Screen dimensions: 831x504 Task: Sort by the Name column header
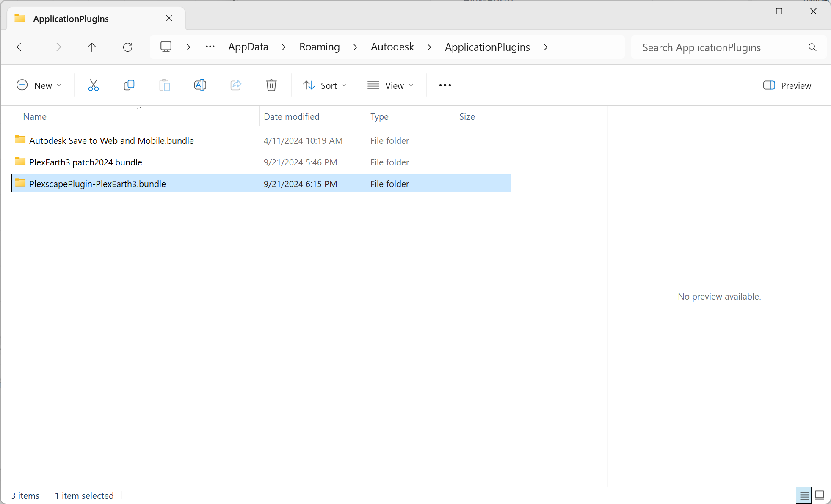tap(135, 116)
